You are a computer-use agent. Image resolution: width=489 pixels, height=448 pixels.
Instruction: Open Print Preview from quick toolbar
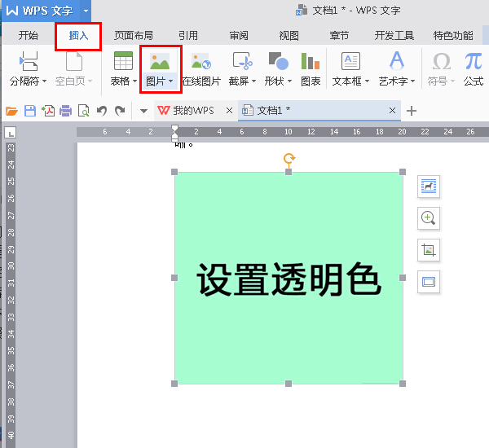pyautogui.click(x=83, y=111)
